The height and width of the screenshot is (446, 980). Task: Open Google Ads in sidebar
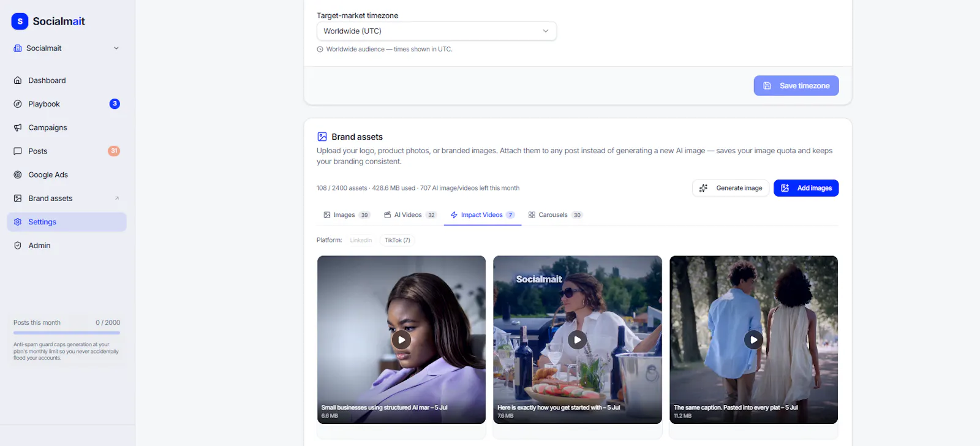(x=67, y=175)
